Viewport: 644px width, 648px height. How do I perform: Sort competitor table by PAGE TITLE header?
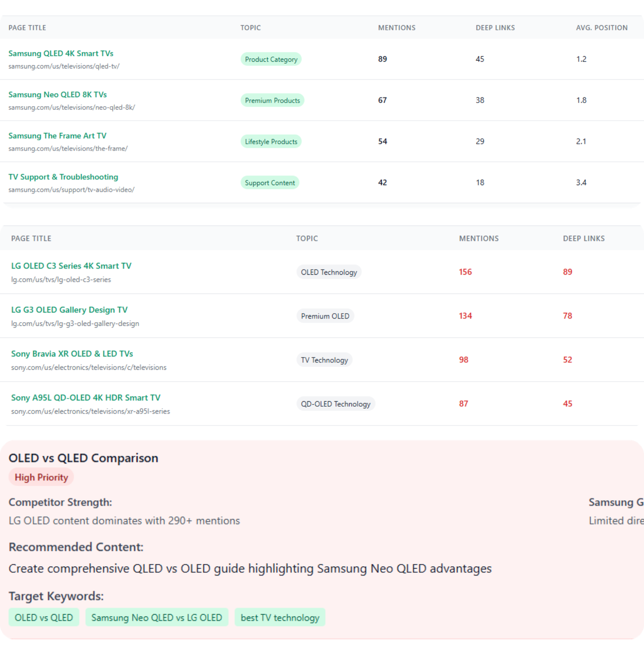pyautogui.click(x=31, y=239)
